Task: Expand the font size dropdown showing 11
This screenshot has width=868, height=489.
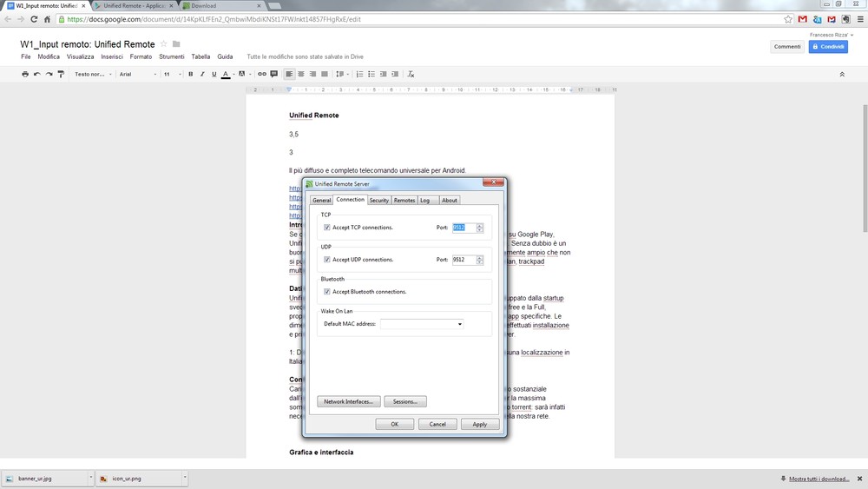Action: point(171,74)
